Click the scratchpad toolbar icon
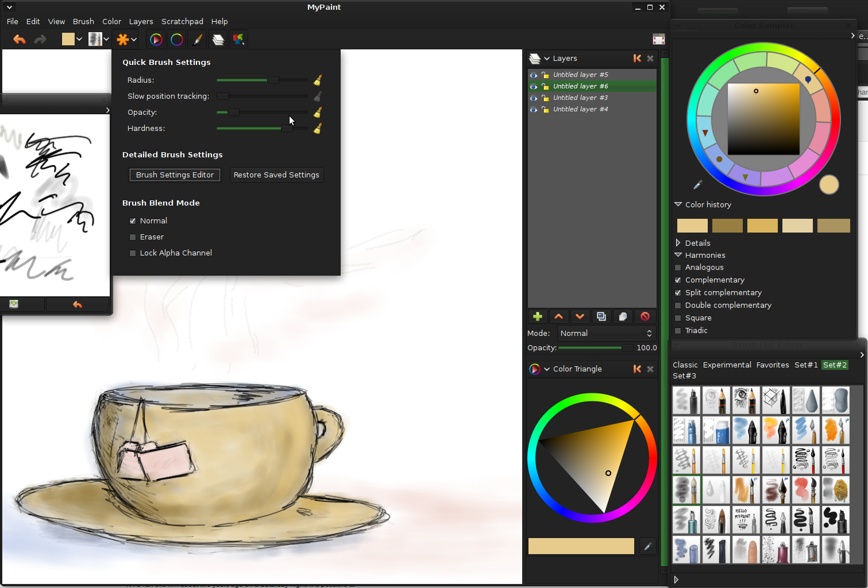 point(238,39)
